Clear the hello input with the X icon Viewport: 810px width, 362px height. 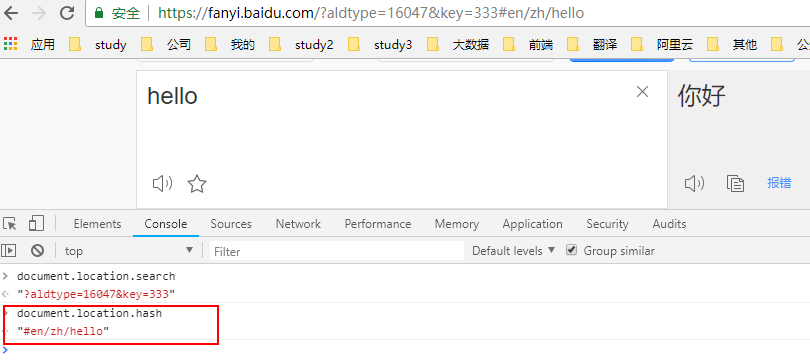point(642,92)
